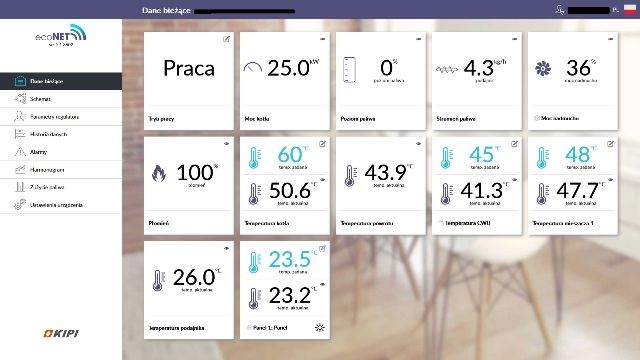The image size is (640, 360).
Task: Click the fan icon on Moc nadmuchu tile
Action: tap(543, 69)
